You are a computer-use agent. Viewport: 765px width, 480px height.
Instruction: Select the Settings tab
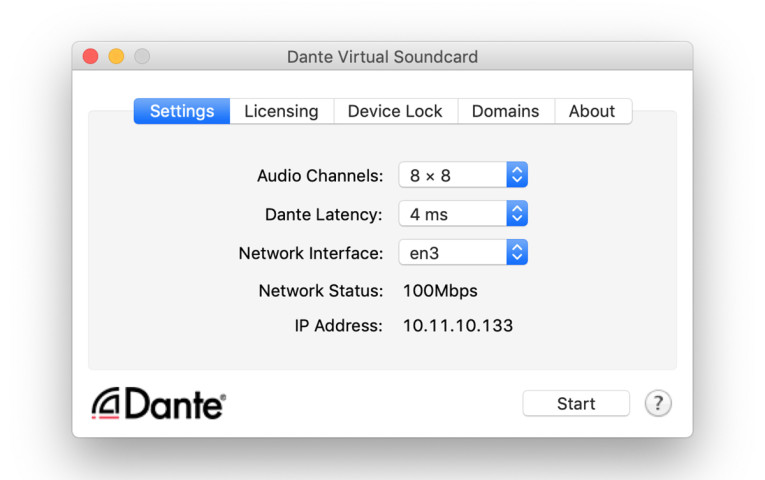coord(182,111)
